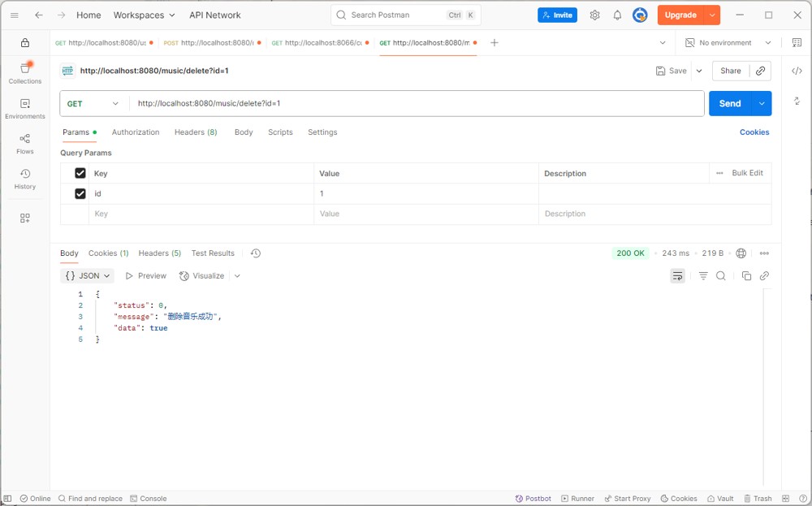
Task: Open response more options ellipsis
Action: (x=764, y=253)
